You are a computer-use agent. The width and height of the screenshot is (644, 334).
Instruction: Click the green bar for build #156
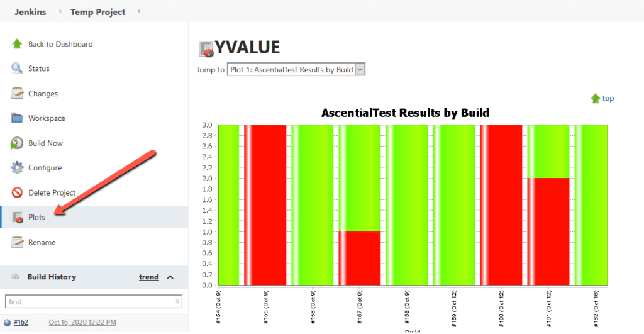point(312,204)
